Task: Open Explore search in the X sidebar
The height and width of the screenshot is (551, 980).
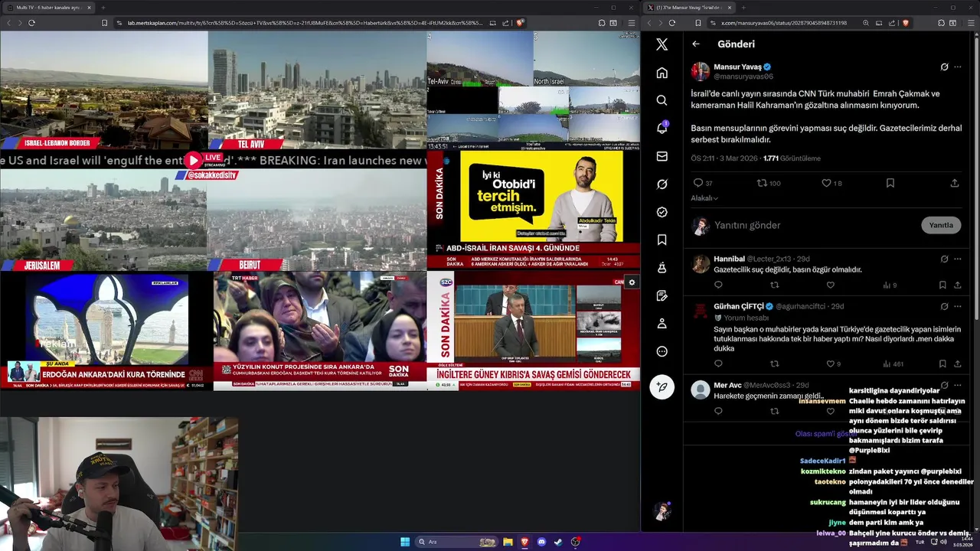Action: 662,100
